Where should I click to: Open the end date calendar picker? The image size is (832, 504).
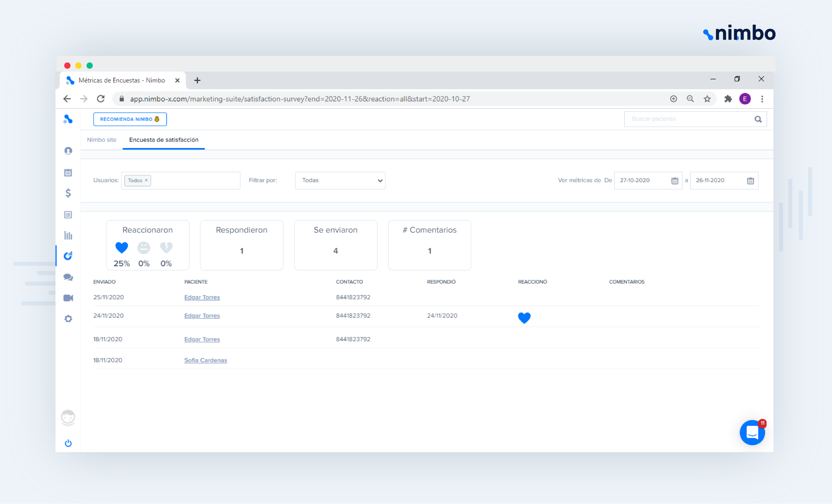point(750,181)
